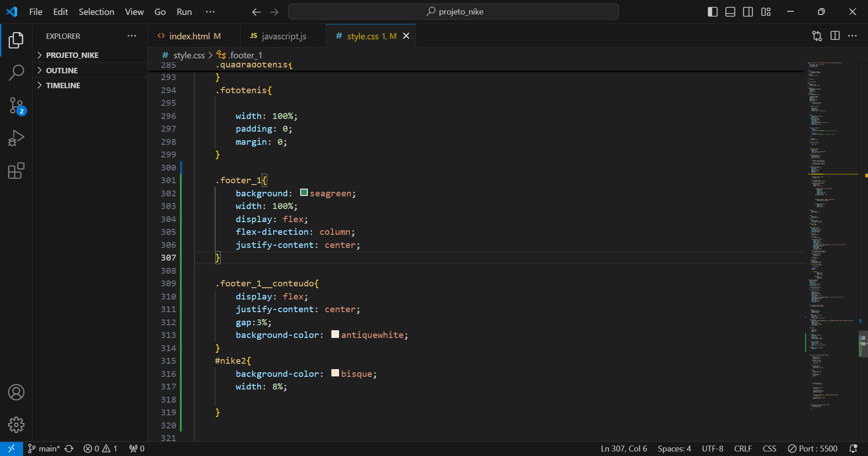Open the seagreen color swatch picker
The image size is (868, 456).
(304, 193)
